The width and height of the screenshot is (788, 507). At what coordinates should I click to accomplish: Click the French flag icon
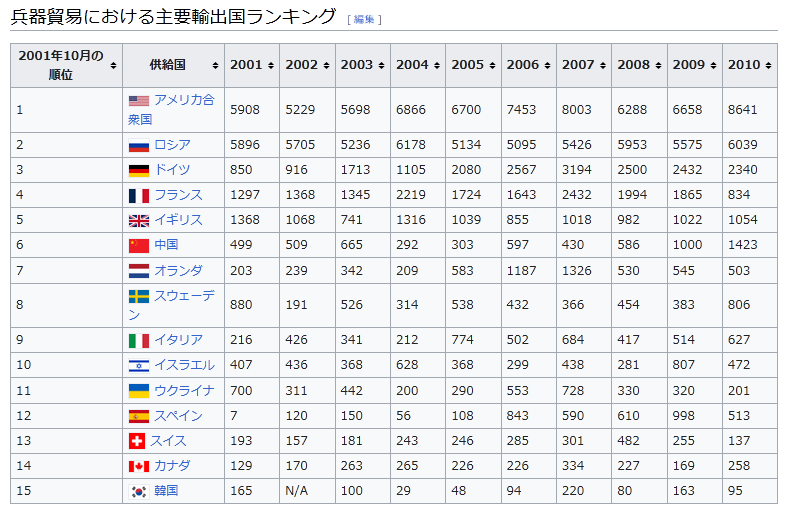click(138, 195)
